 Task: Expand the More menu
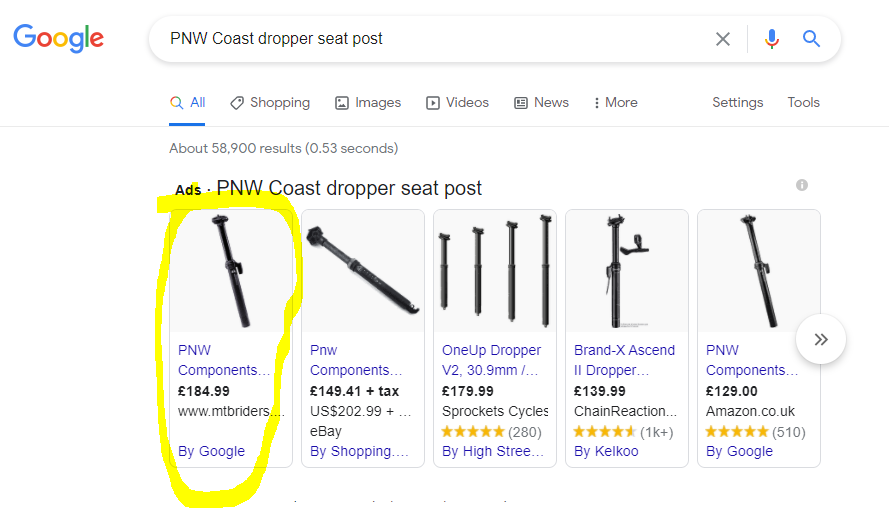tap(615, 103)
